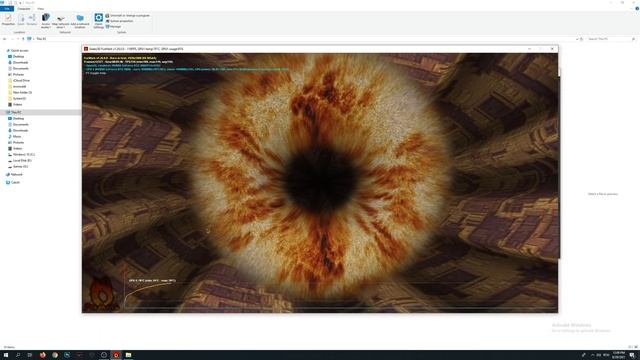Switch to File Explorer taskbar icon
640x360 pixels.
[128, 355]
